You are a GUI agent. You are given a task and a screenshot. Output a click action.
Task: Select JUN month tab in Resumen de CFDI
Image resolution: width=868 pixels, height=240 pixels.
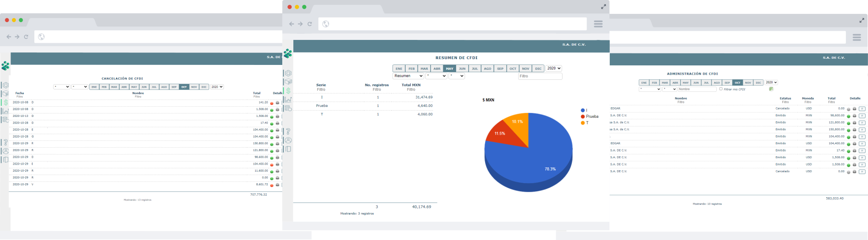pyautogui.click(x=462, y=69)
